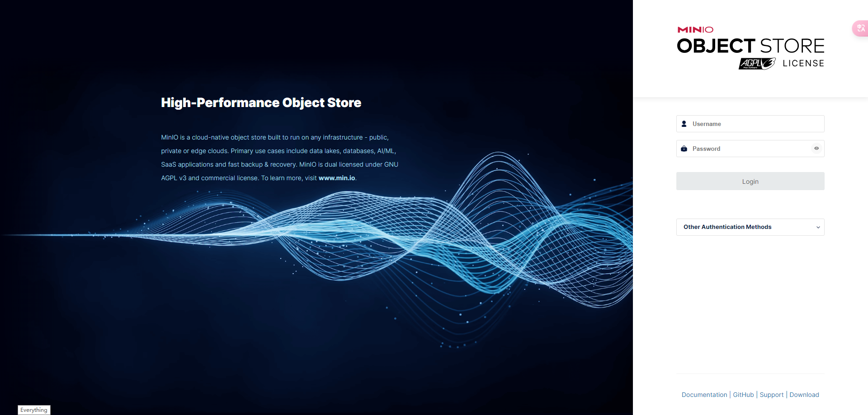Image resolution: width=868 pixels, height=415 pixels.
Task: Click the pink translate extension icon
Action: pos(860,28)
